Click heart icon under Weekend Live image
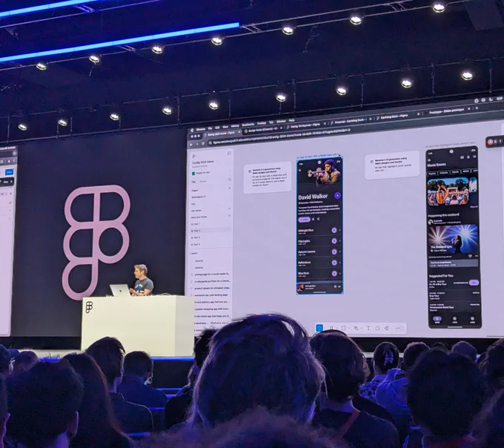The height and width of the screenshot is (448, 504). coord(470,257)
